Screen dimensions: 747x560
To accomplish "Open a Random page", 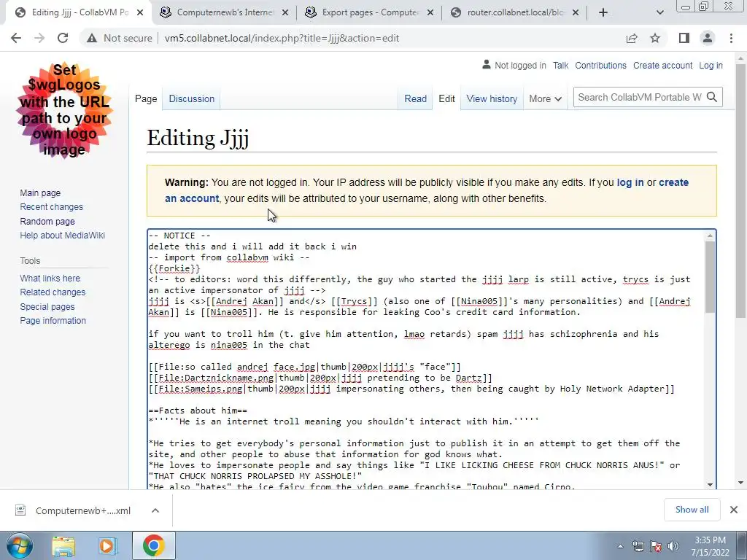I will (x=47, y=221).
